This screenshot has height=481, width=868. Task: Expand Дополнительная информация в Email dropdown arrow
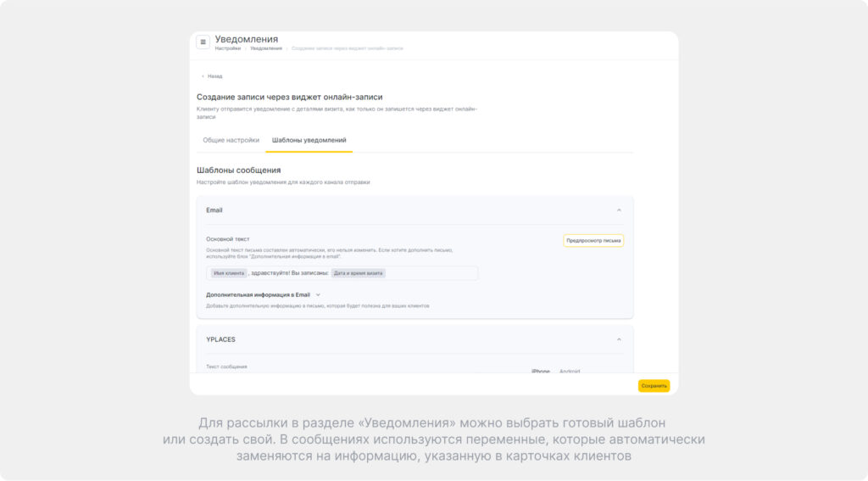click(x=318, y=295)
